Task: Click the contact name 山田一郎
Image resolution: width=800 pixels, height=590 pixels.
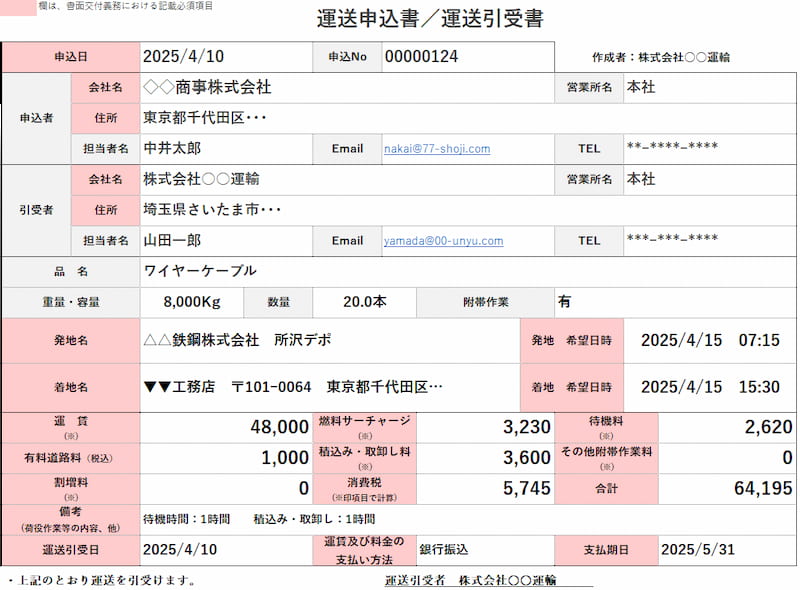Action: 172,240
